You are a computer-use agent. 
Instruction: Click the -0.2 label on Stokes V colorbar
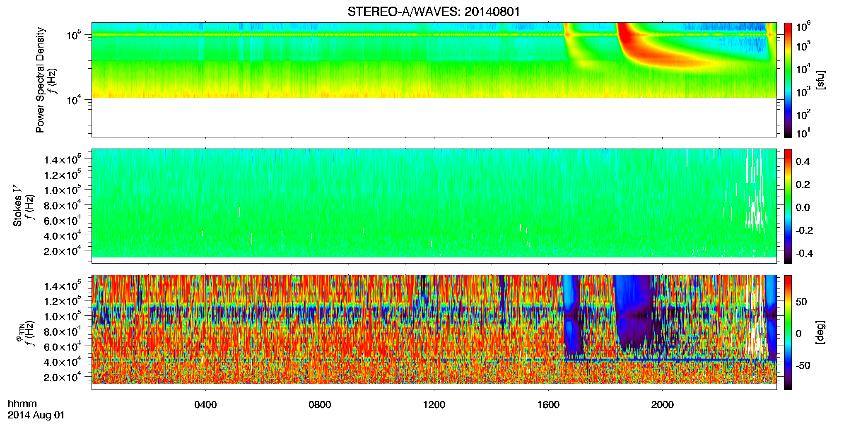tap(804, 231)
